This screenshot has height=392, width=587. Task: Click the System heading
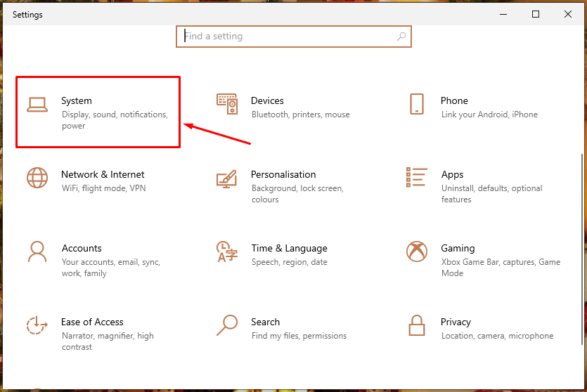[77, 100]
